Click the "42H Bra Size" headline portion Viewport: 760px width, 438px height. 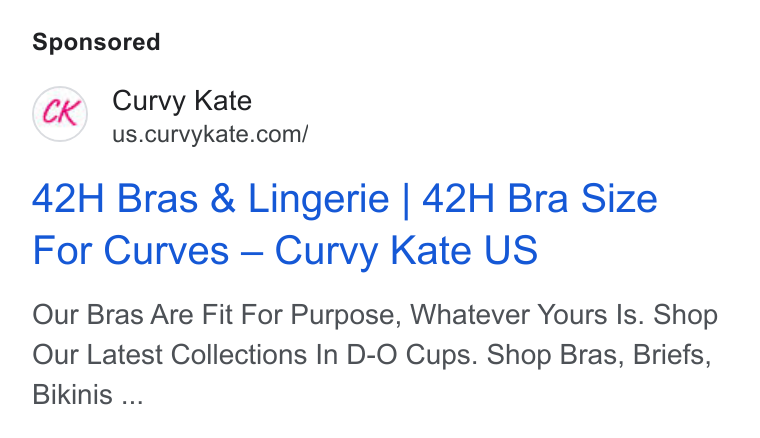(x=540, y=199)
